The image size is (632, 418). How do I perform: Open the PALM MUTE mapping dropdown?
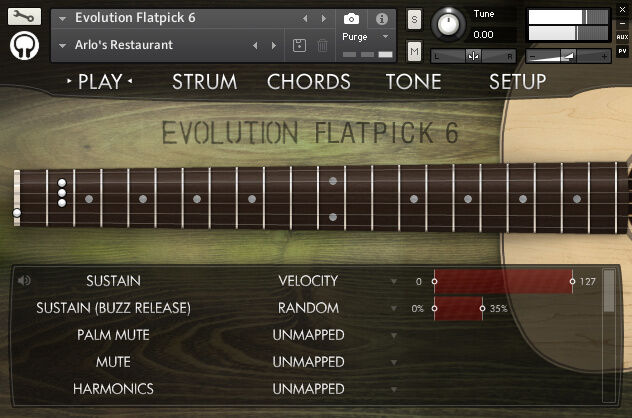tap(394, 335)
